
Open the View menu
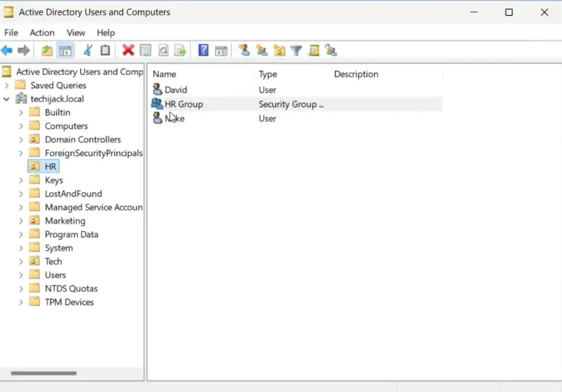pyautogui.click(x=76, y=32)
